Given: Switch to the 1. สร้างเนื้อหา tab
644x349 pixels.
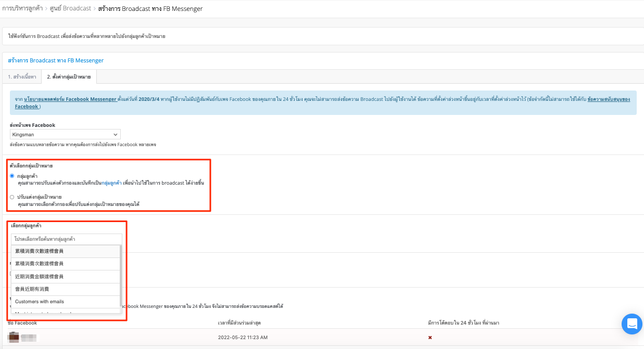Looking at the screenshot, I should tap(22, 76).
